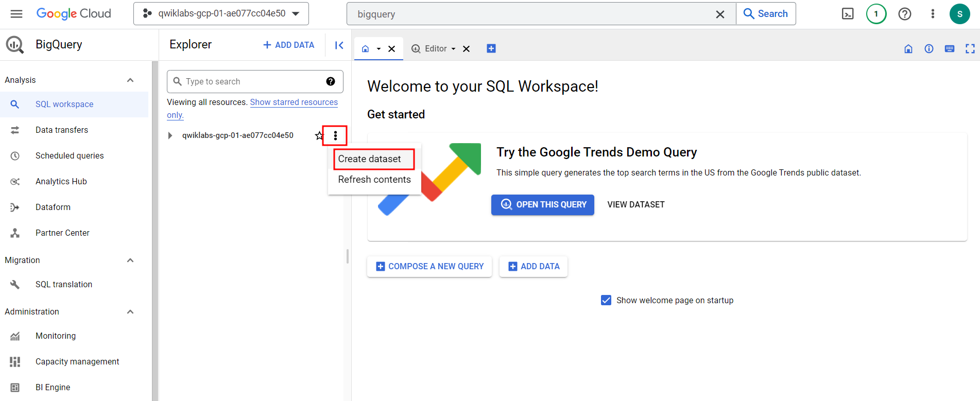This screenshot has width=980, height=401.
Task: Close the home welcome tab
Action: (391, 49)
